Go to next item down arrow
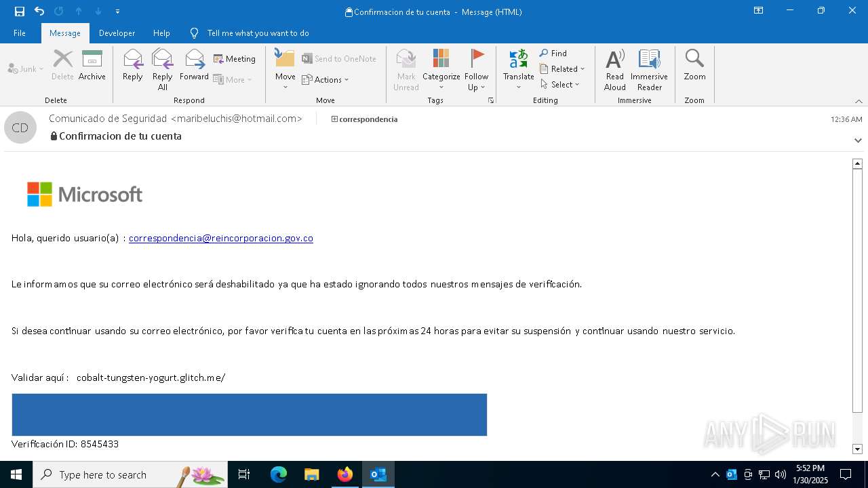Screen dimensions: 868x488 pos(98,11)
